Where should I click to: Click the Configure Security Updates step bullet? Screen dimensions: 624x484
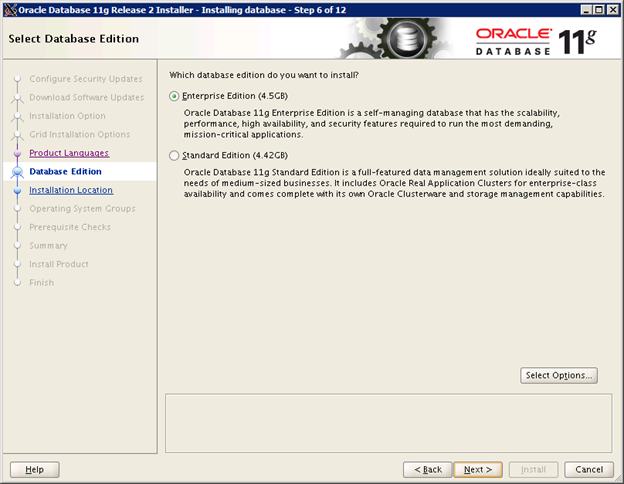coord(17,79)
